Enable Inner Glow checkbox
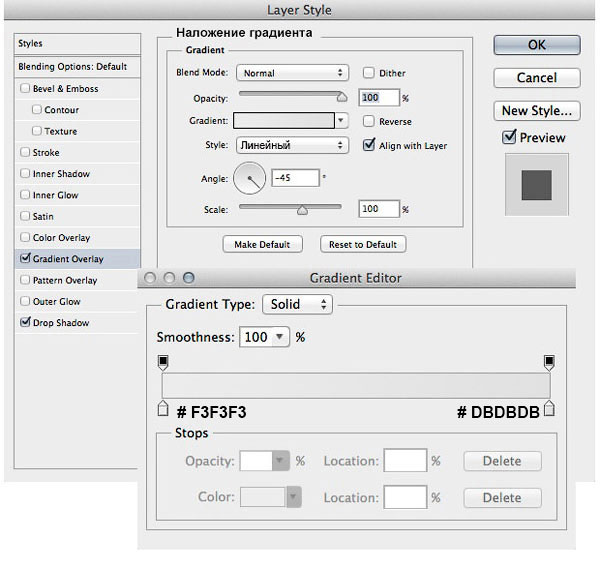 click(25, 195)
